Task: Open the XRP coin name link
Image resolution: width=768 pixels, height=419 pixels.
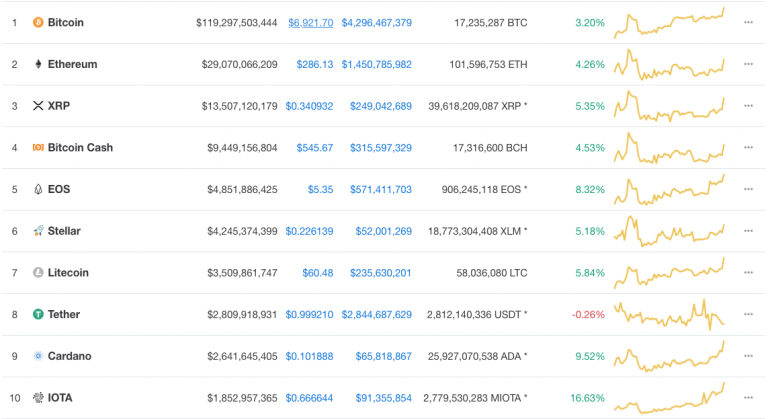Action: point(59,106)
